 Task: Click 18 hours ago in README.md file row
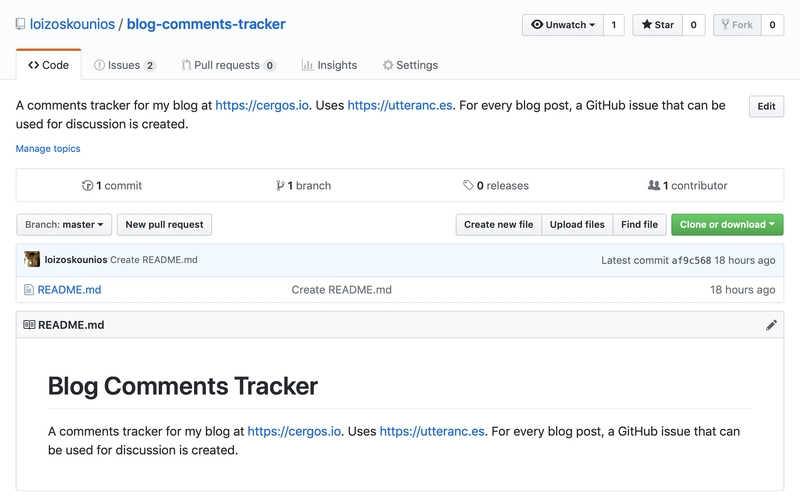[x=742, y=290]
